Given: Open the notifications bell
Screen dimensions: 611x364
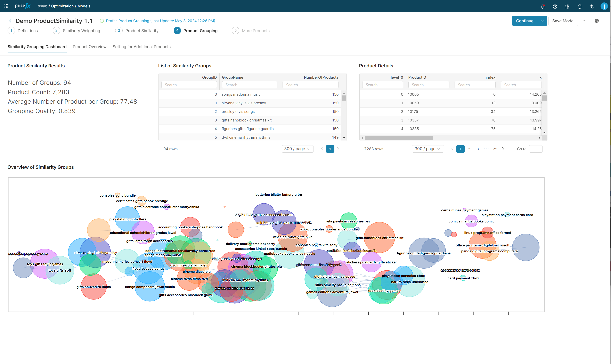Looking at the screenshot, I should pyautogui.click(x=543, y=6).
